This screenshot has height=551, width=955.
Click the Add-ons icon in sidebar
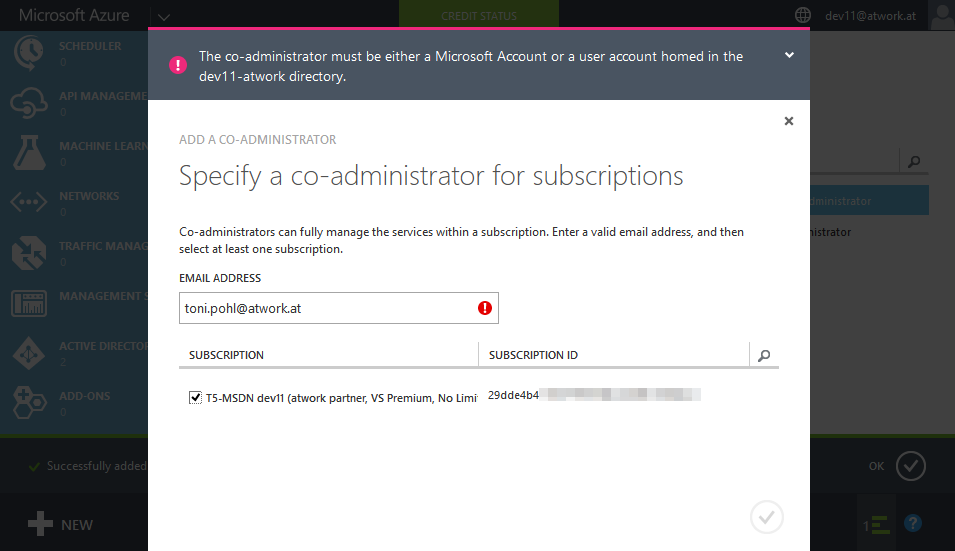click(28, 402)
